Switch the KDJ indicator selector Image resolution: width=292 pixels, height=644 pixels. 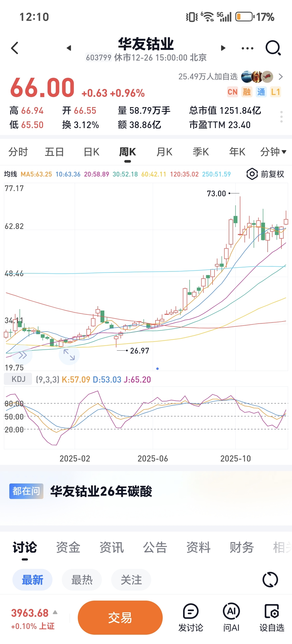point(18,379)
